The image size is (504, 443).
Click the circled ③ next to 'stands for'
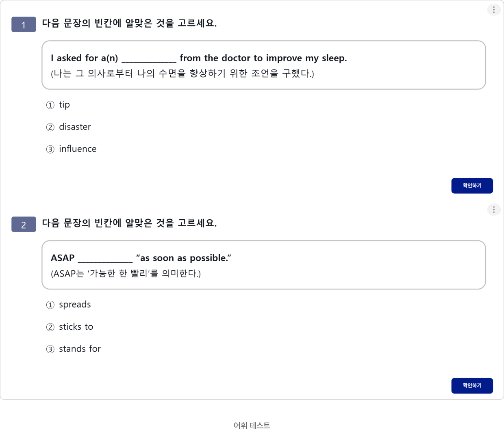(x=50, y=349)
